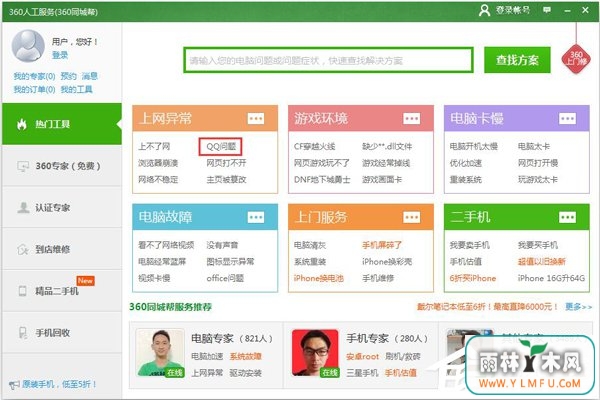Open 我的专家(0) link
The image size is (600, 400).
point(34,76)
